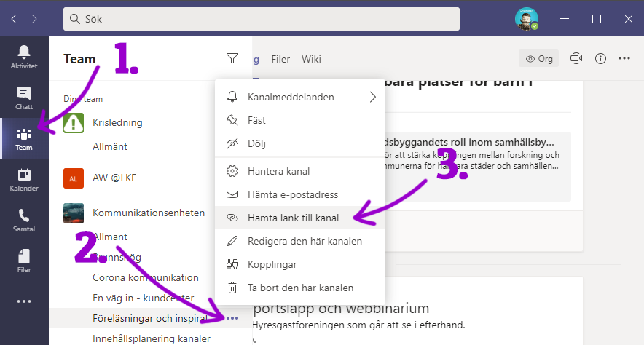Switch to the Filer tab

[x=280, y=59]
